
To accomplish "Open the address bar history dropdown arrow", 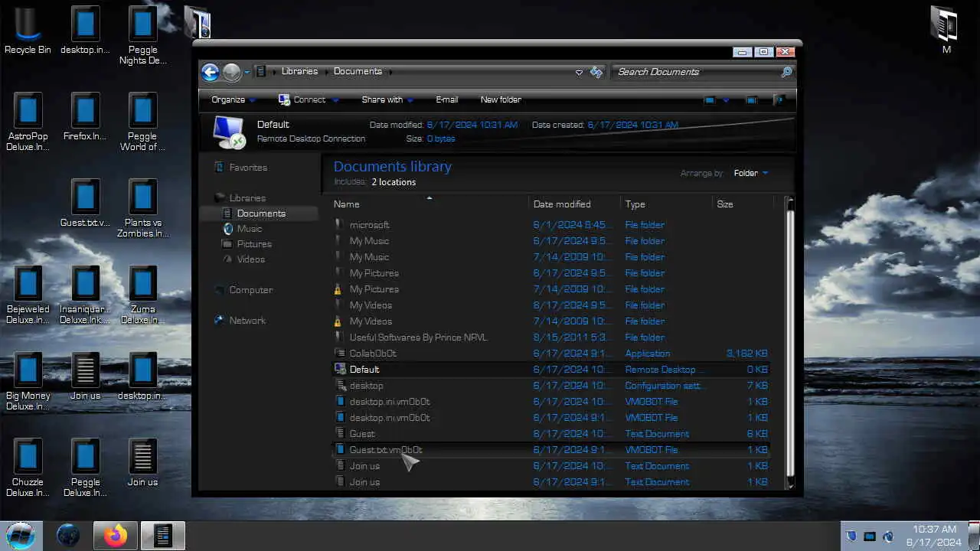I will (579, 72).
